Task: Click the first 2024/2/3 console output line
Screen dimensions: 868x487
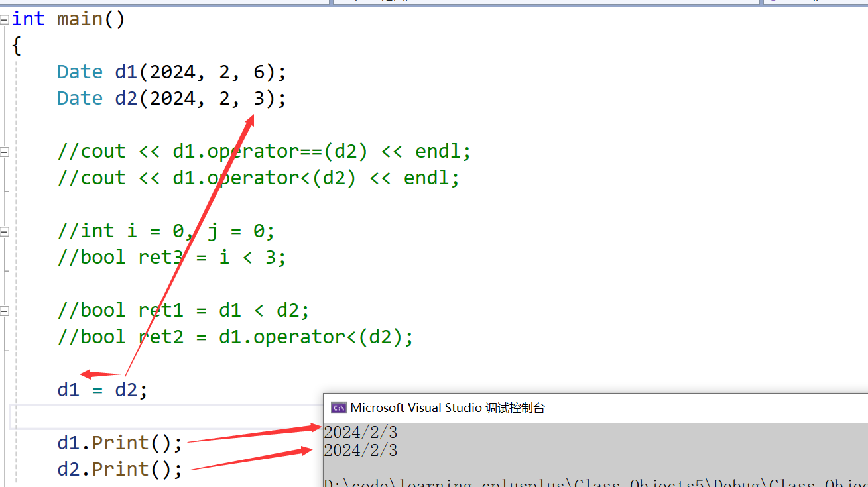Action: pos(361,432)
